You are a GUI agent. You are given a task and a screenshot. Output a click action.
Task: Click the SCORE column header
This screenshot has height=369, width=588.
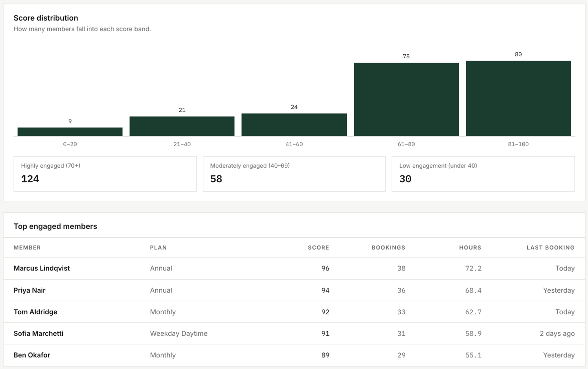(x=318, y=248)
